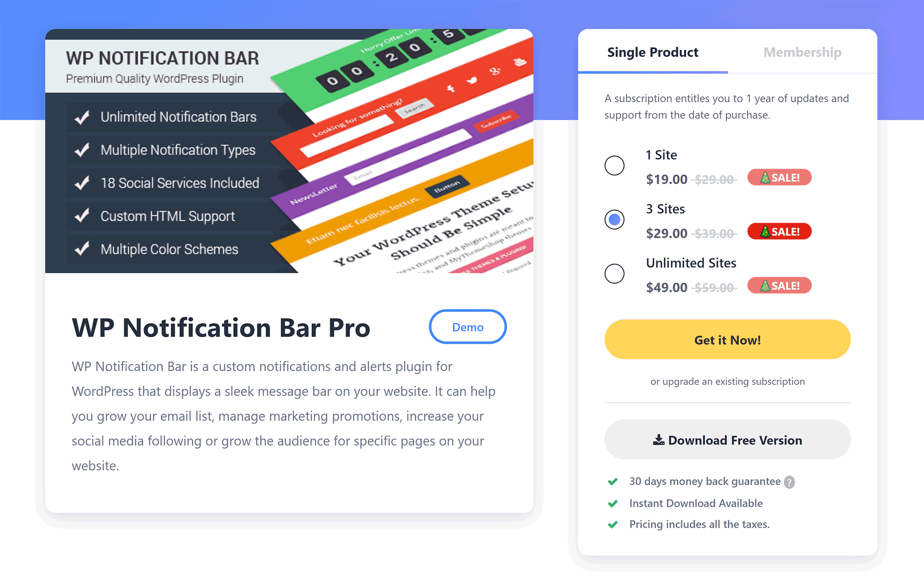This screenshot has width=924, height=579.
Task: Select the 1 Site radio button option
Action: tap(614, 165)
